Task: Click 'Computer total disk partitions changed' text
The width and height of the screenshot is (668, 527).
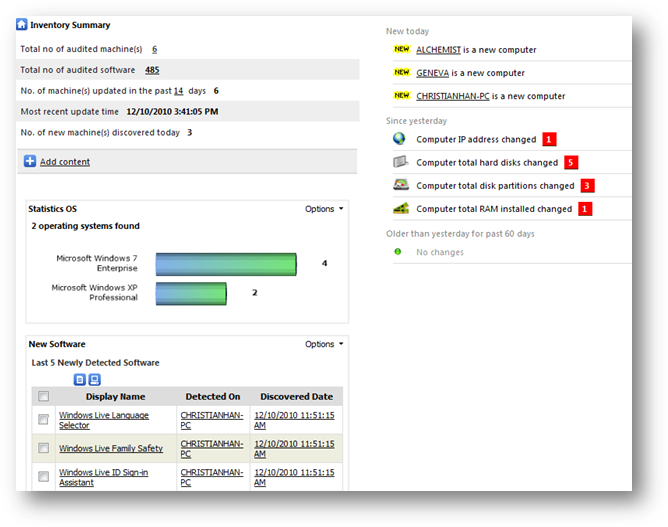Action: [x=495, y=186]
